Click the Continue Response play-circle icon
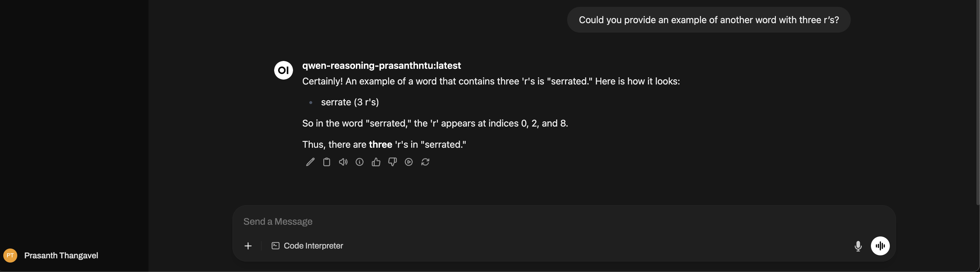Screen dimensions: 980x272 [409, 162]
